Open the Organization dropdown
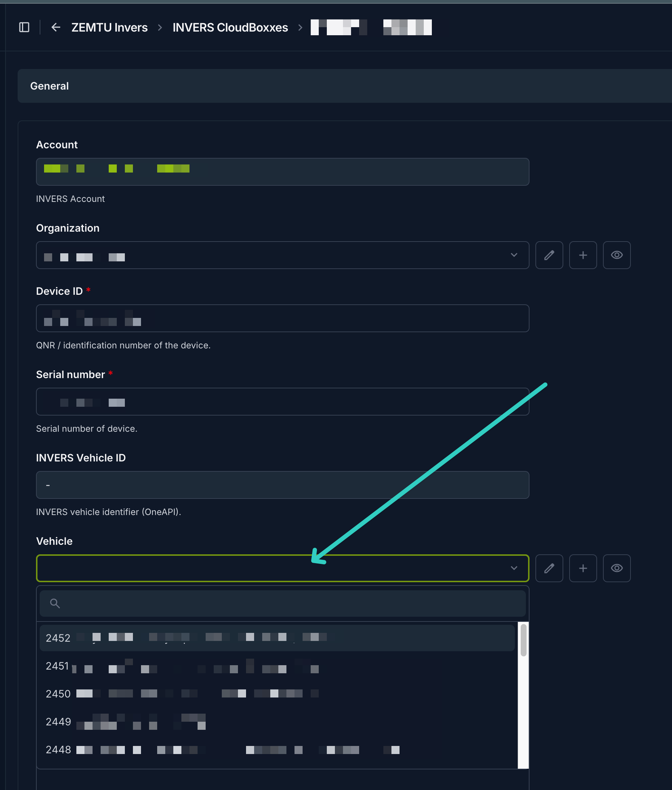672x790 pixels. pyautogui.click(x=282, y=255)
